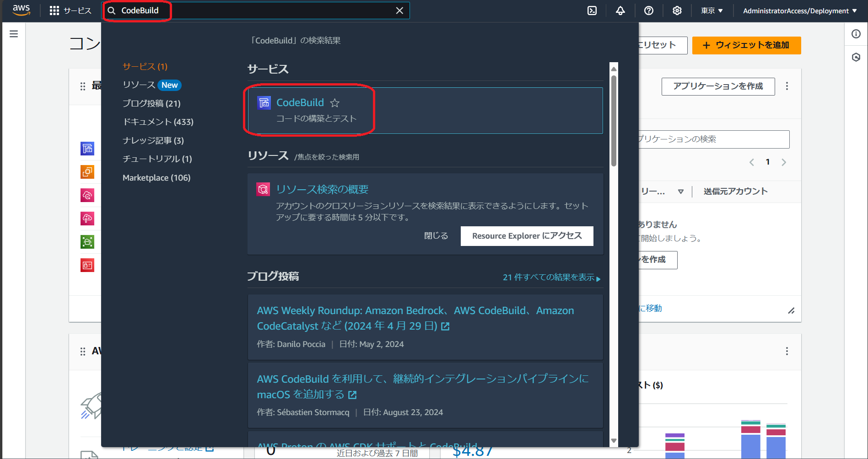The width and height of the screenshot is (868, 459).
Task: Open the help question mark icon
Action: click(648, 10)
